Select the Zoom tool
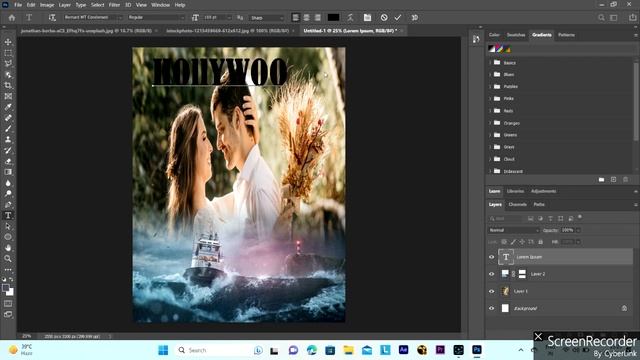 [8, 258]
